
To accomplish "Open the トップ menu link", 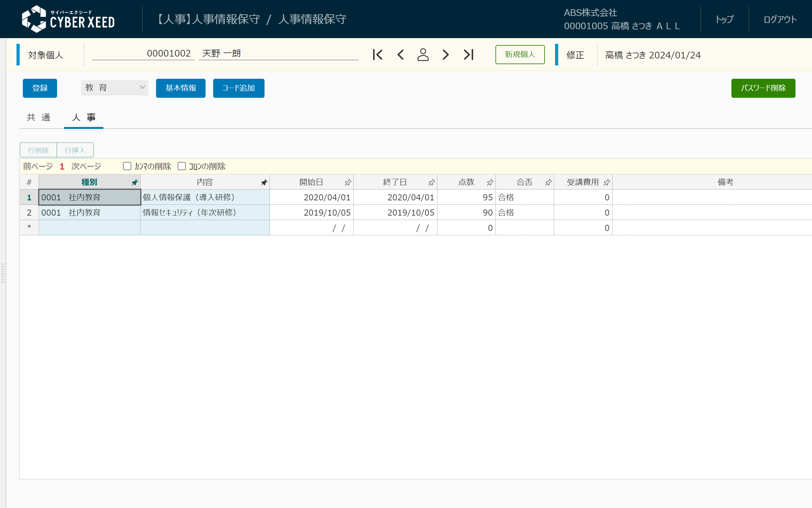I will click(724, 19).
